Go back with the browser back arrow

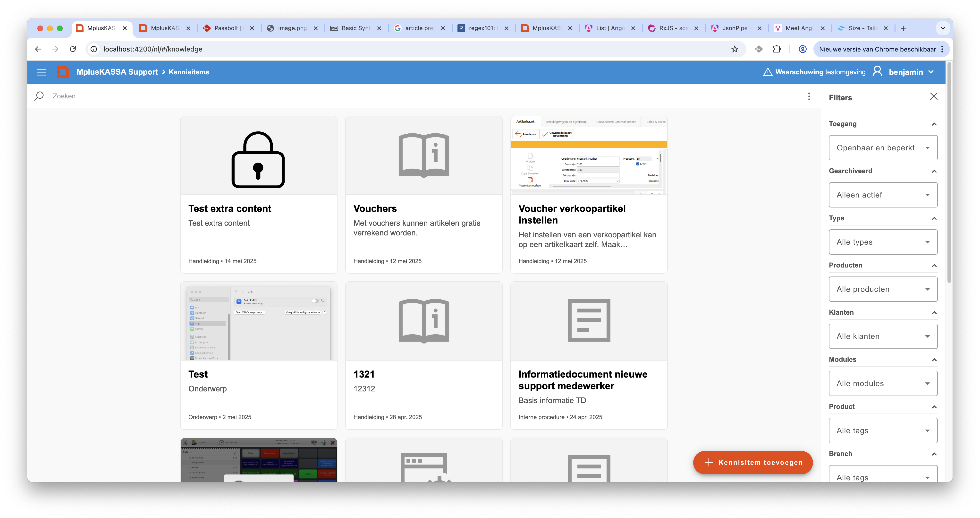click(x=38, y=49)
